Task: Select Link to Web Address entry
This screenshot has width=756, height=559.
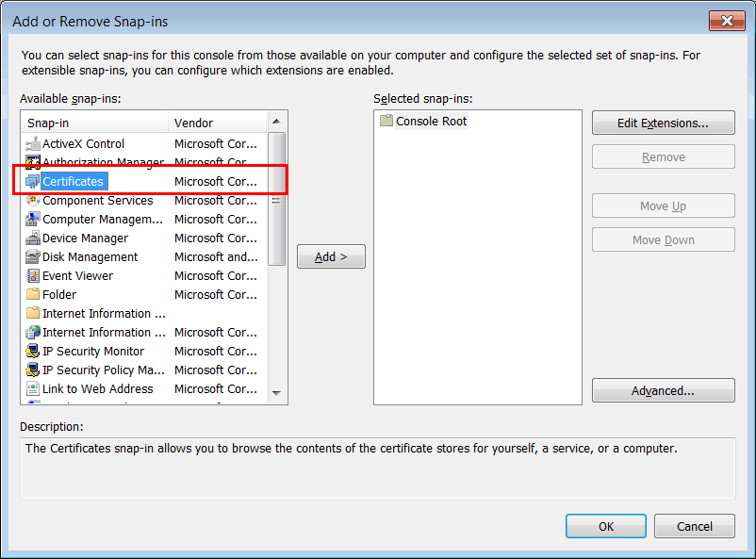Action: click(x=98, y=388)
